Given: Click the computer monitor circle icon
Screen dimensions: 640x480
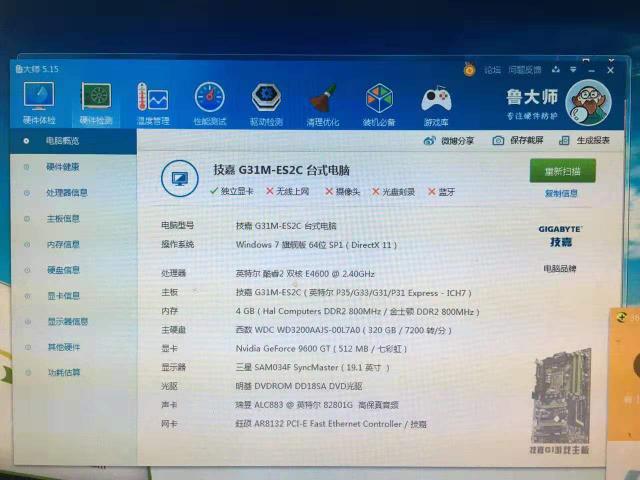Looking at the screenshot, I should pos(180,178).
